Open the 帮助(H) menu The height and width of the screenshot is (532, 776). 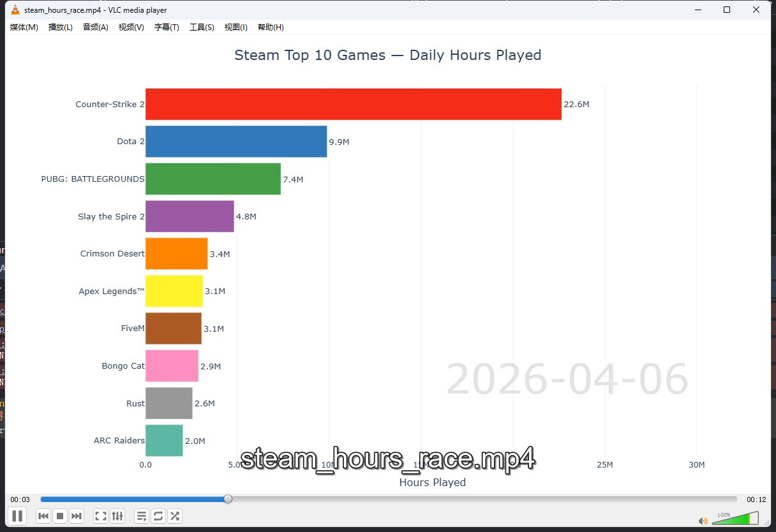[271, 27]
